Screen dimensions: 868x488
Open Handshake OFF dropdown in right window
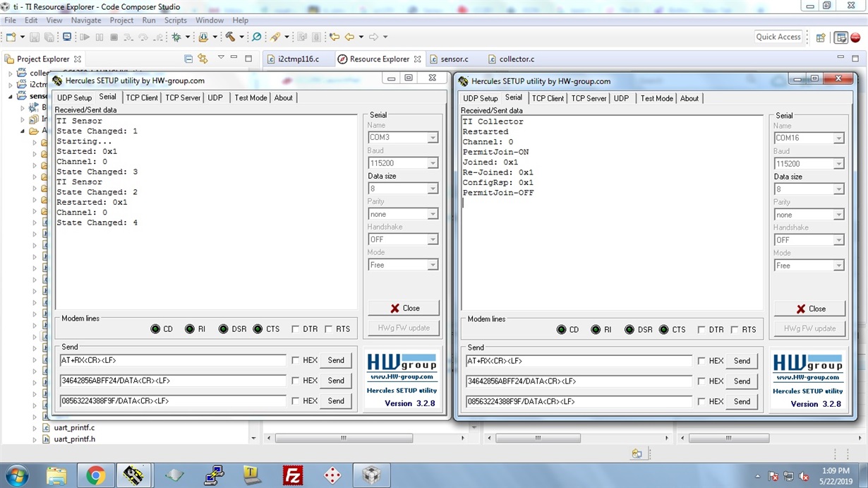[838, 240]
